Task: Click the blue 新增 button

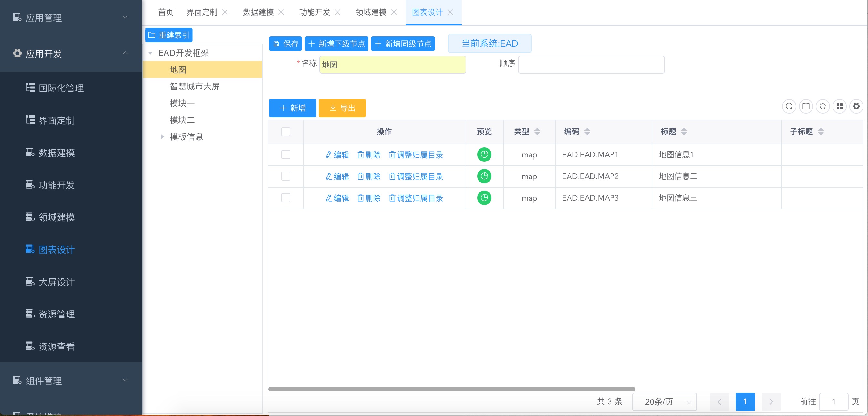Action: [x=292, y=108]
